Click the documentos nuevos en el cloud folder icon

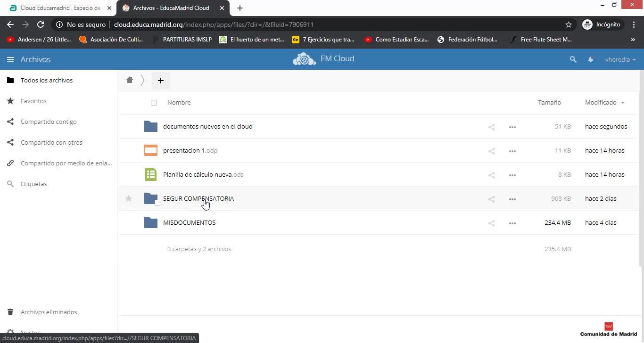(x=151, y=126)
